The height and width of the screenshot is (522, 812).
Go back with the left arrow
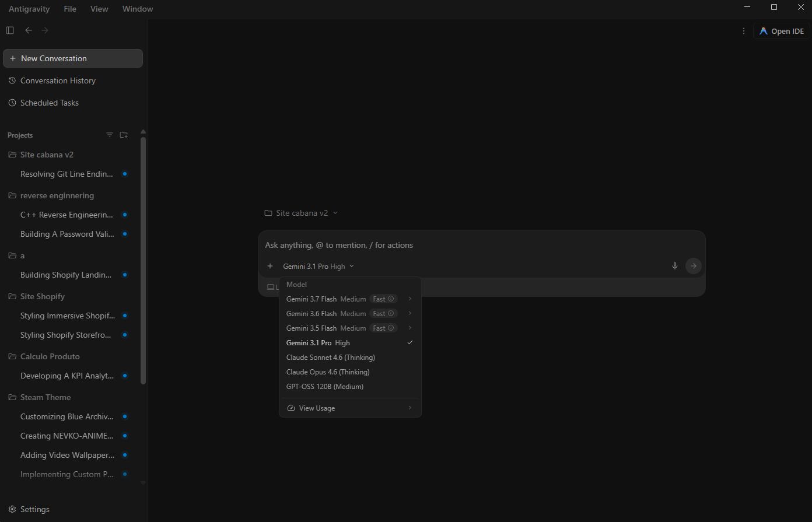[29, 30]
